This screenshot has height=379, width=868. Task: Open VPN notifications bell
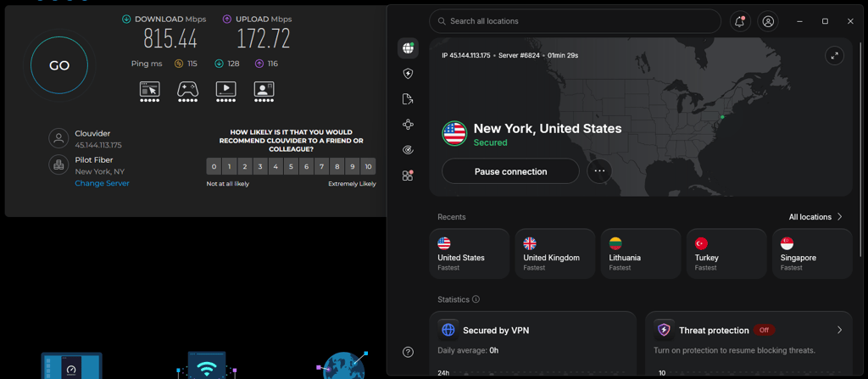739,21
